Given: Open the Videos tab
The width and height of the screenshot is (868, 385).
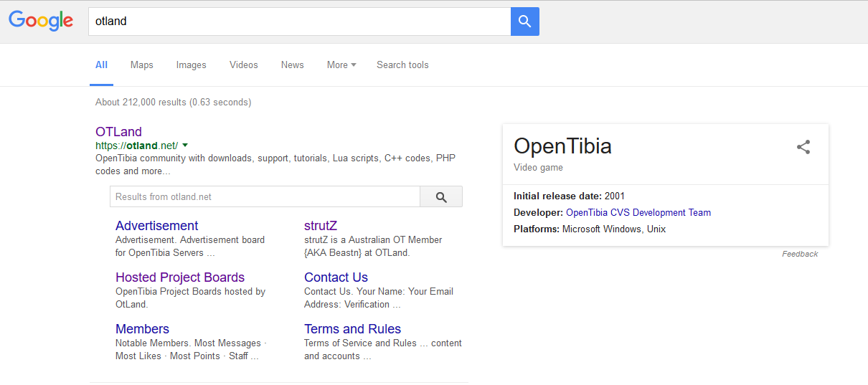Looking at the screenshot, I should pos(244,65).
